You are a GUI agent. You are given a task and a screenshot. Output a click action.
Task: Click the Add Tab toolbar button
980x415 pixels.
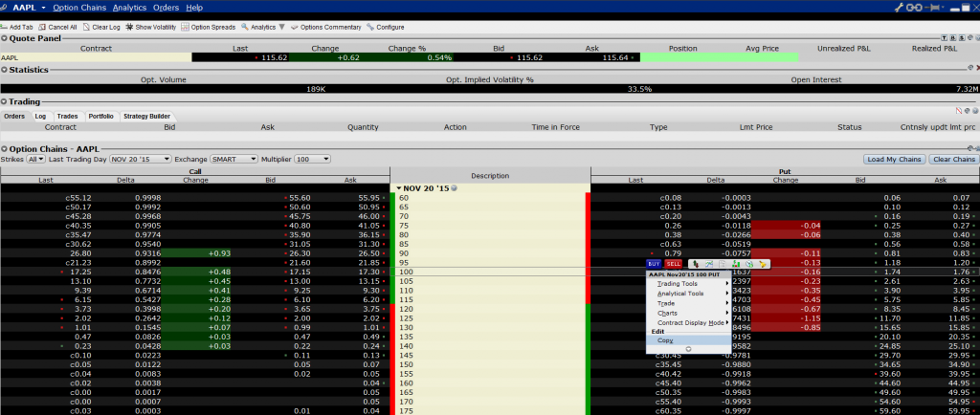tap(17, 28)
